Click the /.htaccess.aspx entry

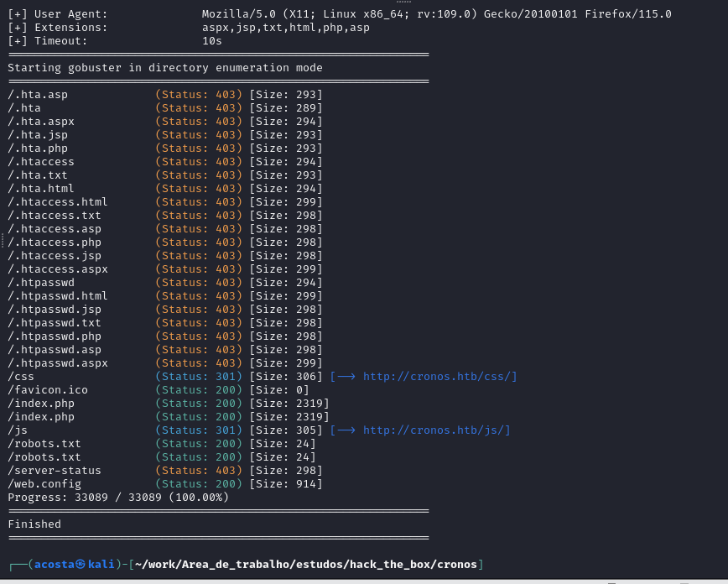[x=58, y=269]
